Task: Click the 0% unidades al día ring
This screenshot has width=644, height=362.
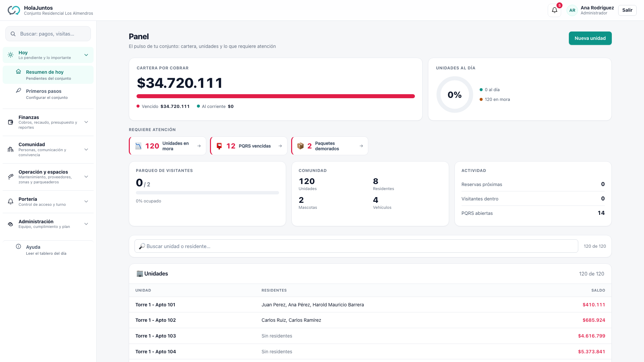Action: click(454, 95)
